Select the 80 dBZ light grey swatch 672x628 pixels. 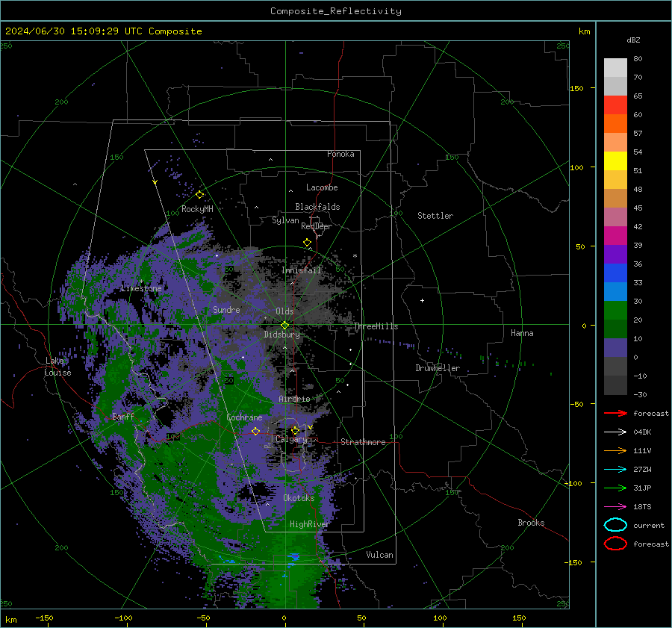tap(615, 68)
